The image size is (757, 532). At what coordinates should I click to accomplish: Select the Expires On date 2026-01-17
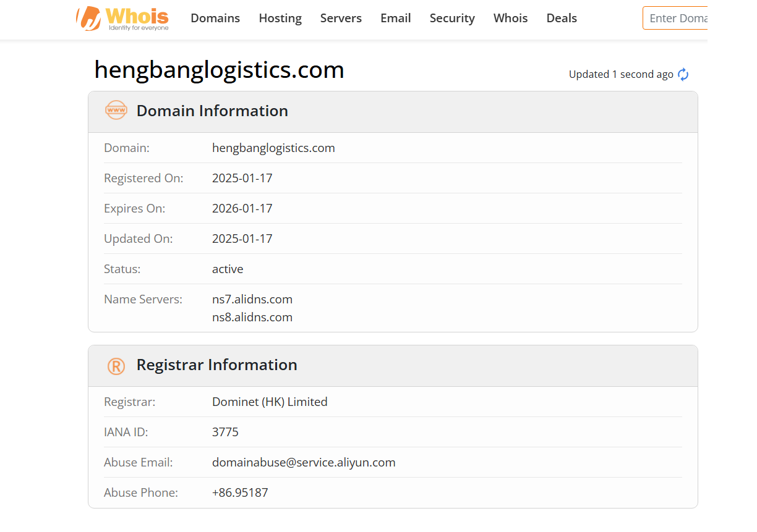coord(242,208)
